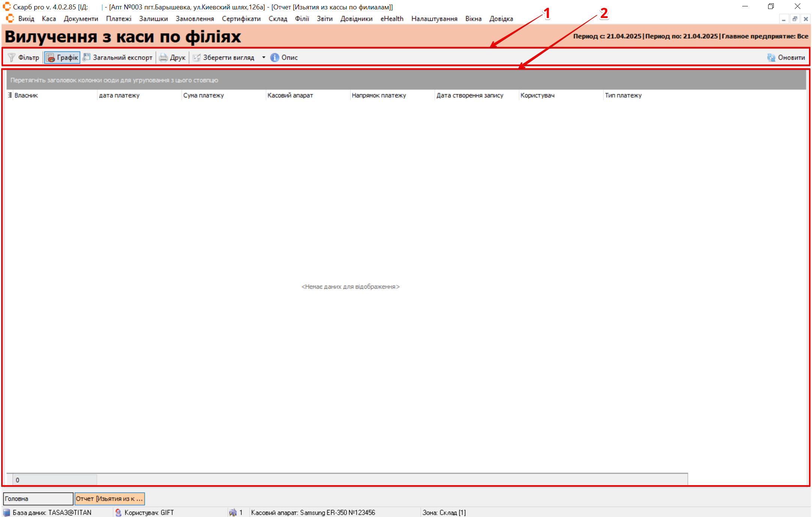Click the Тип платежу column header
Viewport: 812px width, 517px height.
click(x=623, y=95)
